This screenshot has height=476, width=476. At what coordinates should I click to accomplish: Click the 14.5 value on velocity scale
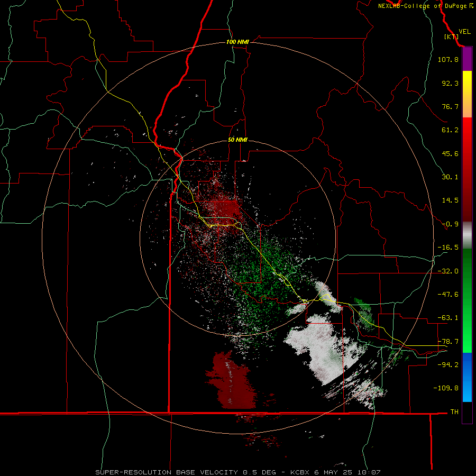pos(450,200)
